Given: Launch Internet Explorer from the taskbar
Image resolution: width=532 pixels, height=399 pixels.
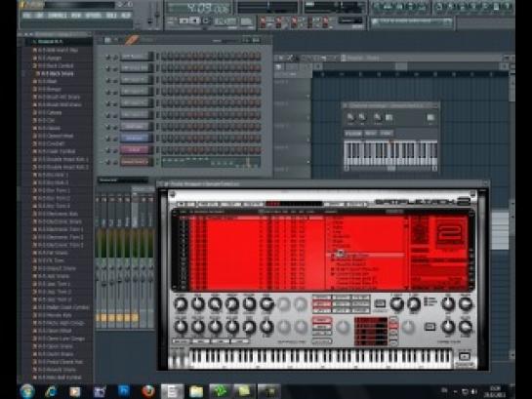Looking at the screenshot, I should click(x=51, y=391).
